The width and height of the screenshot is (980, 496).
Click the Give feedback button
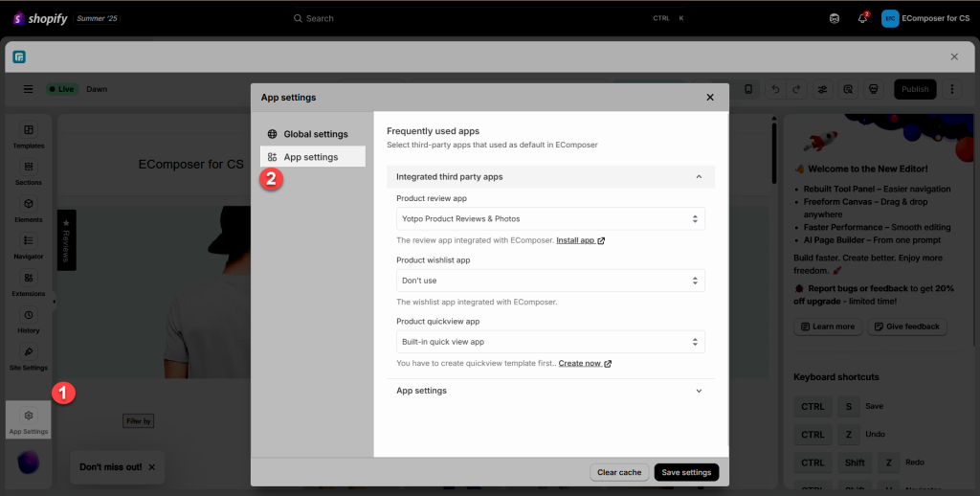907,327
